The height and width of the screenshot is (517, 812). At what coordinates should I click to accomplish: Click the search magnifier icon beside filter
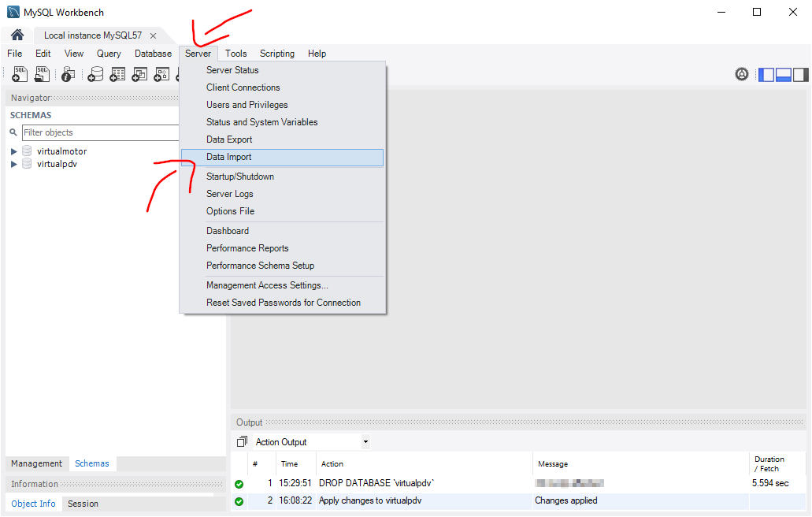tap(13, 132)
